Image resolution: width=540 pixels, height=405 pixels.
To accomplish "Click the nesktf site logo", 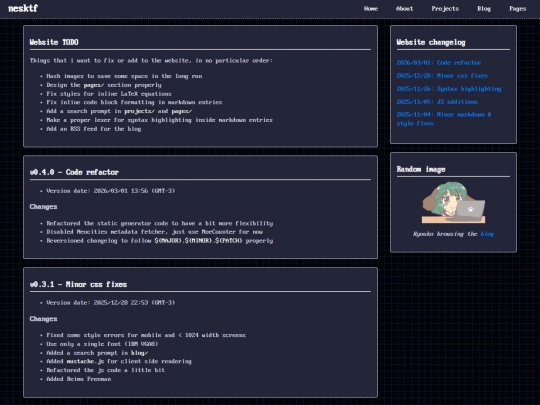I will point(23,8).
